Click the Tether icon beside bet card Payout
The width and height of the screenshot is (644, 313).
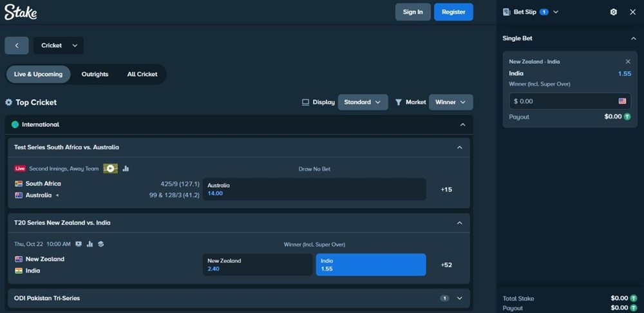(x=627, y=117)
